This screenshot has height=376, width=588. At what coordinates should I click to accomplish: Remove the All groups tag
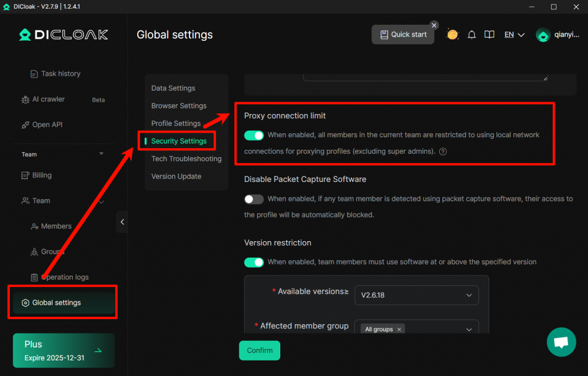(399, 330)
